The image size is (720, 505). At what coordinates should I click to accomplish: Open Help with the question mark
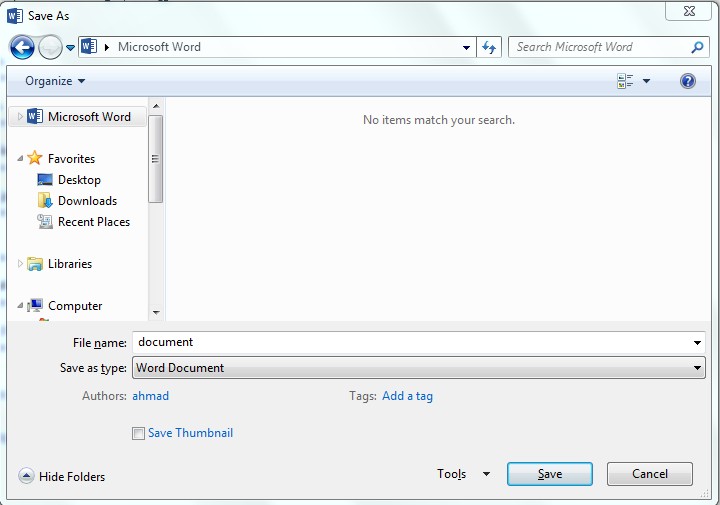point(687,81)
